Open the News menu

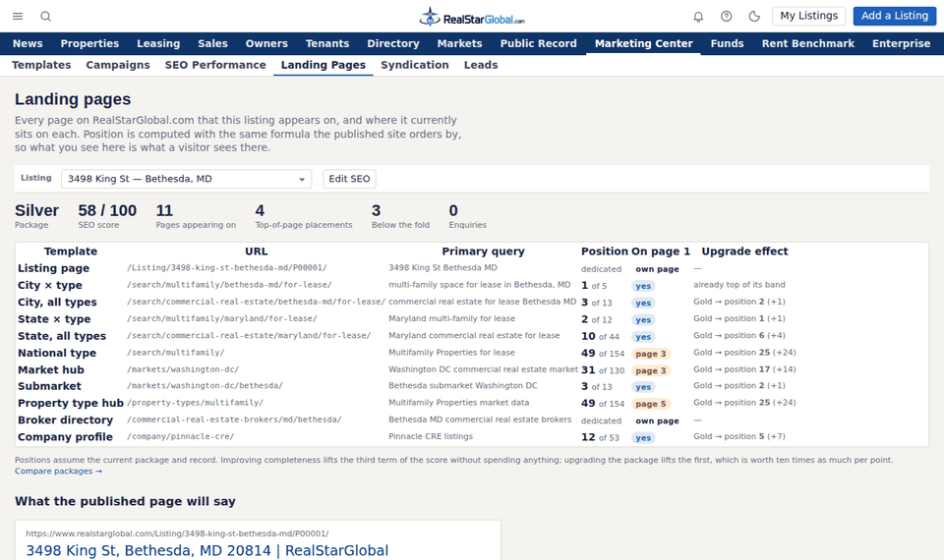coord(28,43)
